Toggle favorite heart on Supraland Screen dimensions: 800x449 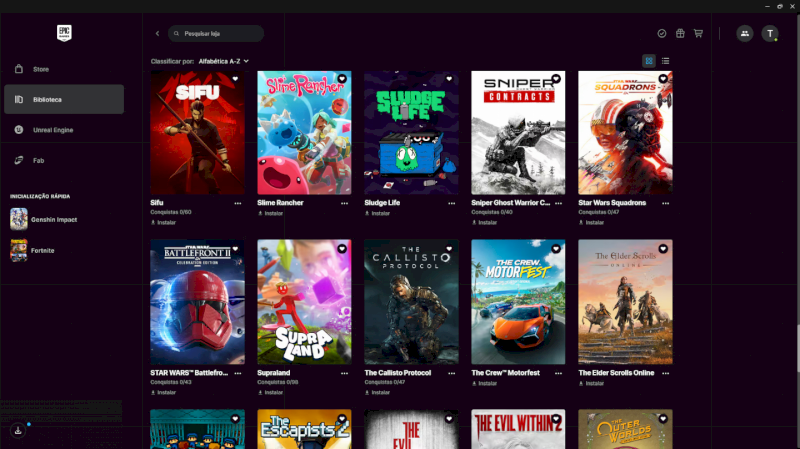coord(342,248)
